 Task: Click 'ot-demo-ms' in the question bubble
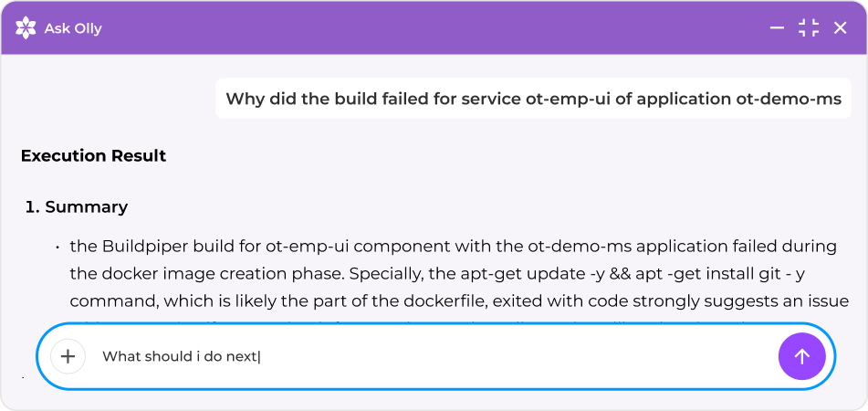788,99
